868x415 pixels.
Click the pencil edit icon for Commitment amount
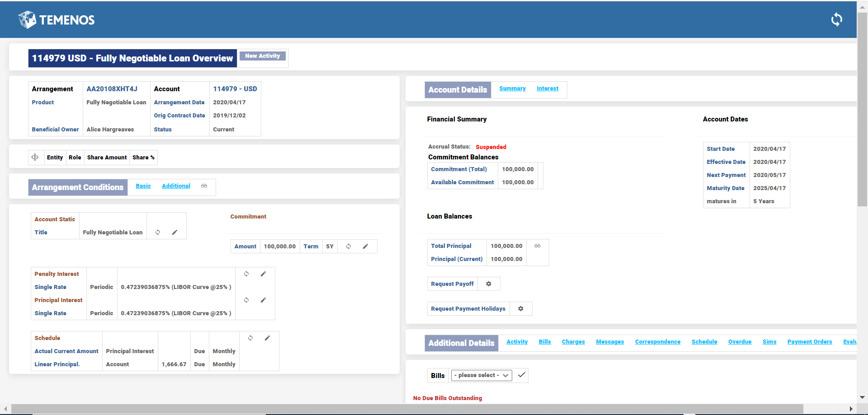[365, 247]
